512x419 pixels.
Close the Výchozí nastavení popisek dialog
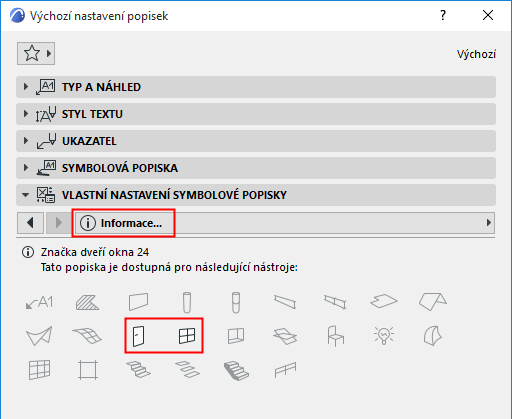click(488, 15)
